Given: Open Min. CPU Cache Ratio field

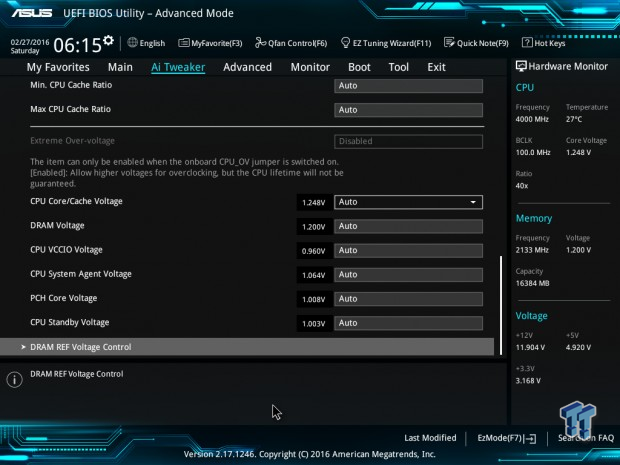Looking at the screenshot, I should pos(408,86).
